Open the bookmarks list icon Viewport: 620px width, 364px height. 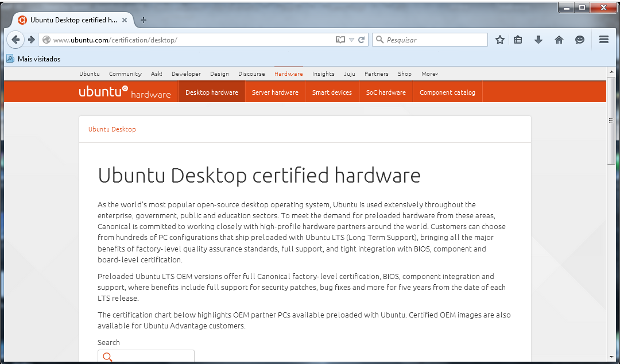point(518,40)
